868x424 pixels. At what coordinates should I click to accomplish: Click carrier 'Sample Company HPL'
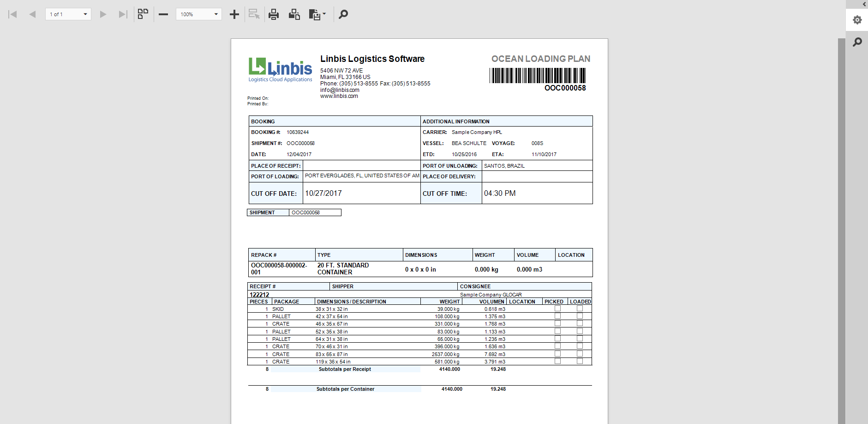click(477, 132)
